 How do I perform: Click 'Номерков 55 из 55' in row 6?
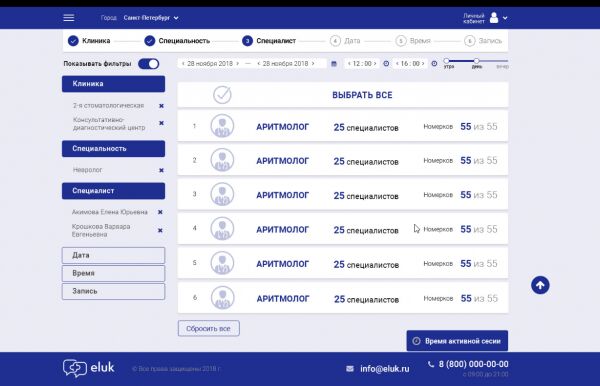[460, 298]
